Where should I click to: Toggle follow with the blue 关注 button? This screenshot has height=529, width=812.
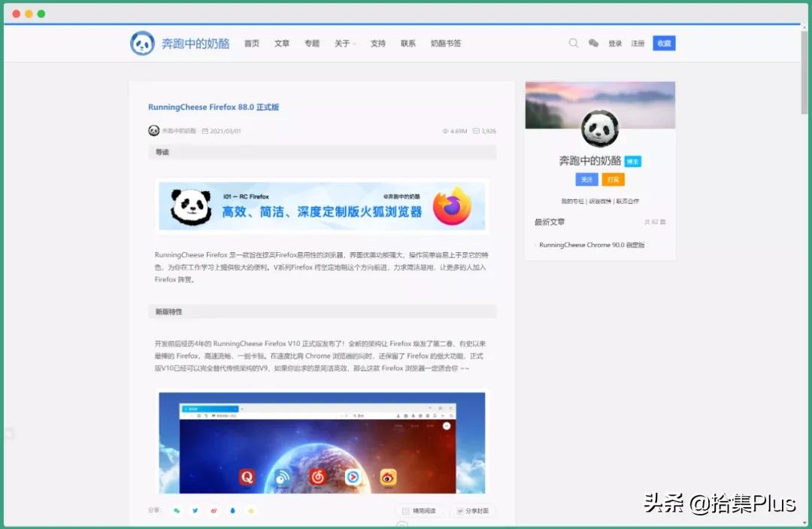586,179
